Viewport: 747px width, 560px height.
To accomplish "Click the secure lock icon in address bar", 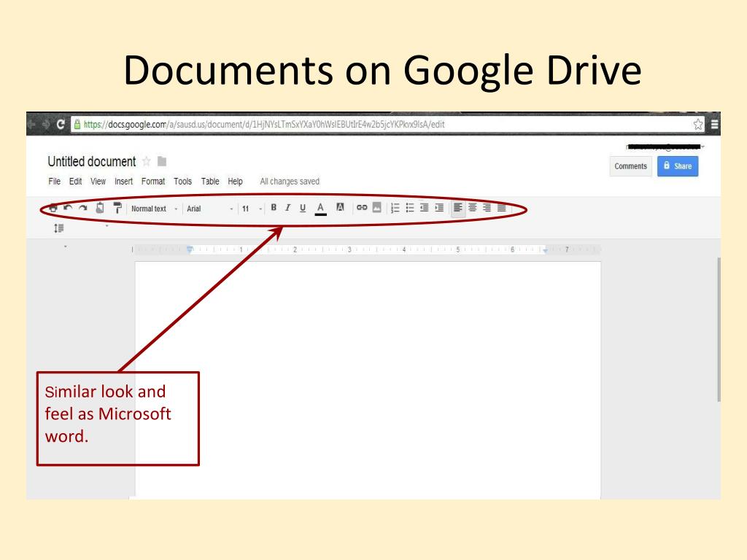I will pos(77,124).
